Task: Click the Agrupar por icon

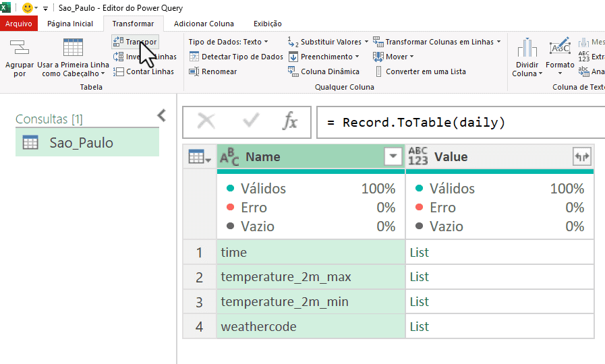Action: 20,49
